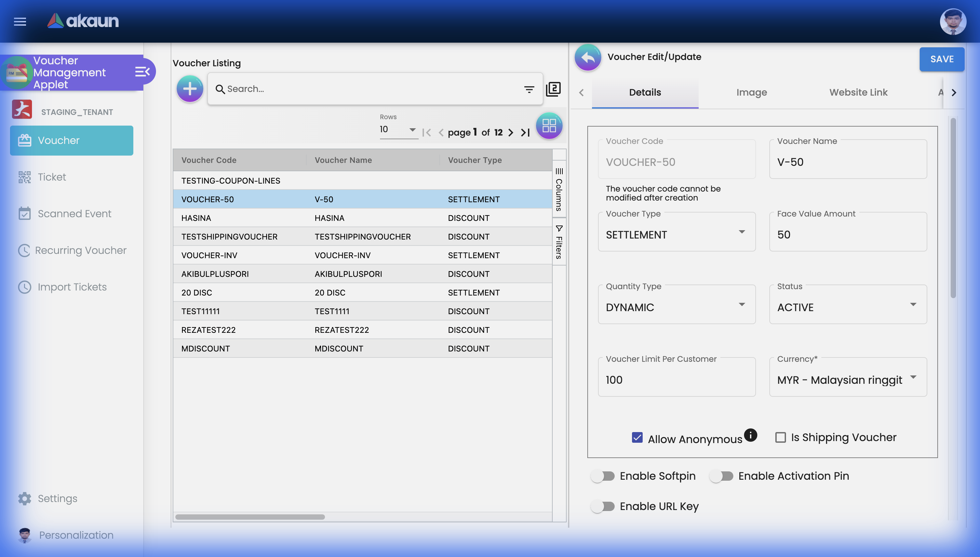
Task: Go to last page of listing
Action: (525, 132)
